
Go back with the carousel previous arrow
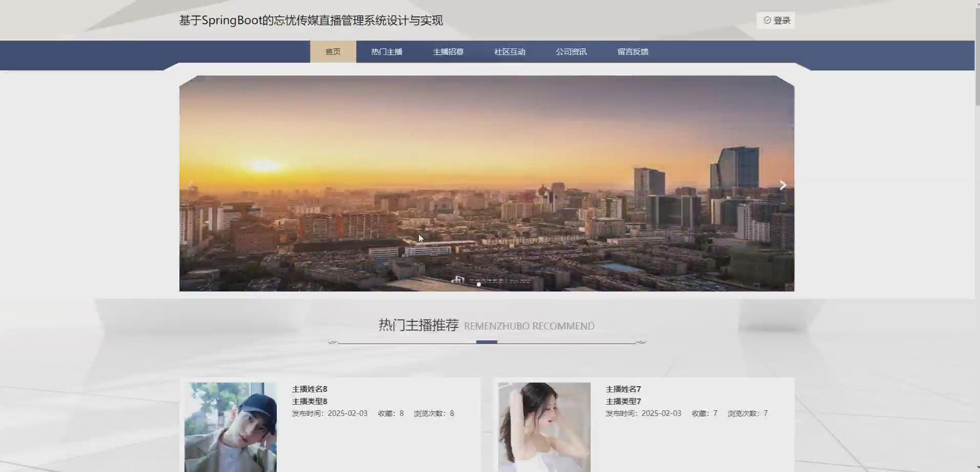191,185
